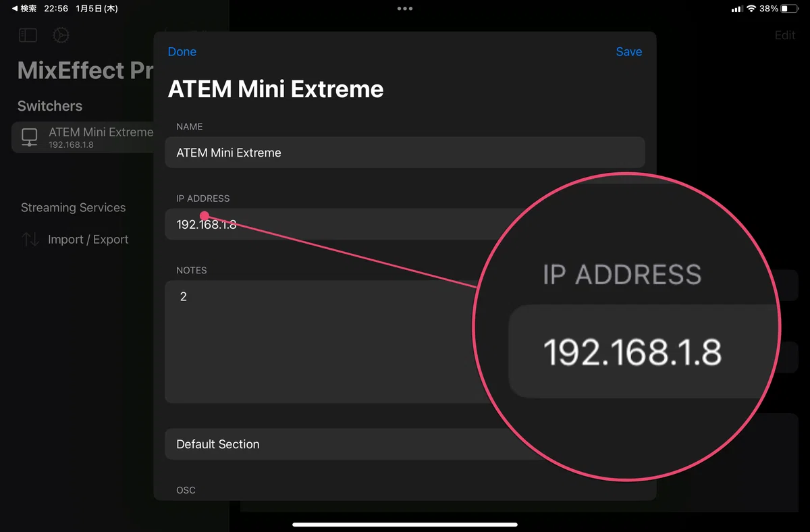This screenshot has width=810, height=532.
Task: Tap the battery status icon
Action: 789,9
